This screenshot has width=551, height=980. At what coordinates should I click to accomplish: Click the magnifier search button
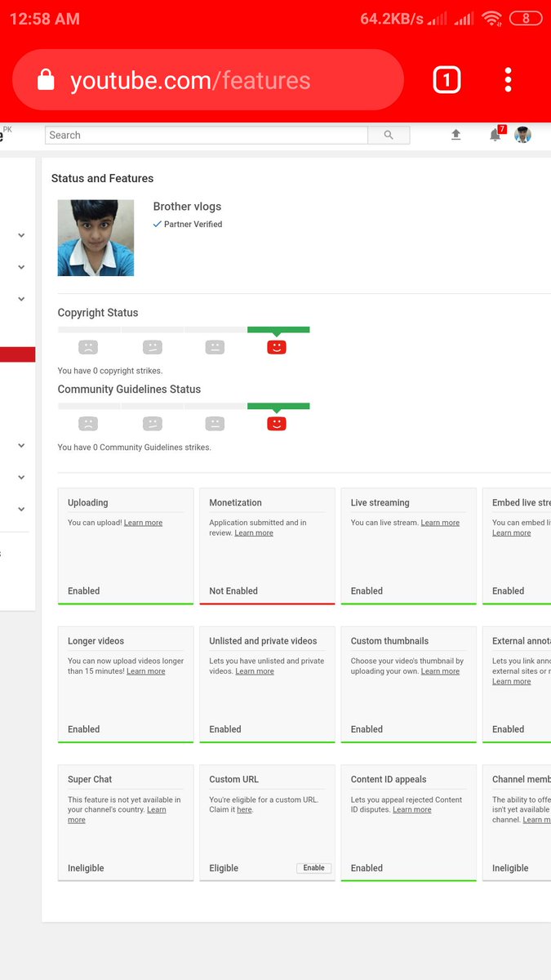click(389, 135)
